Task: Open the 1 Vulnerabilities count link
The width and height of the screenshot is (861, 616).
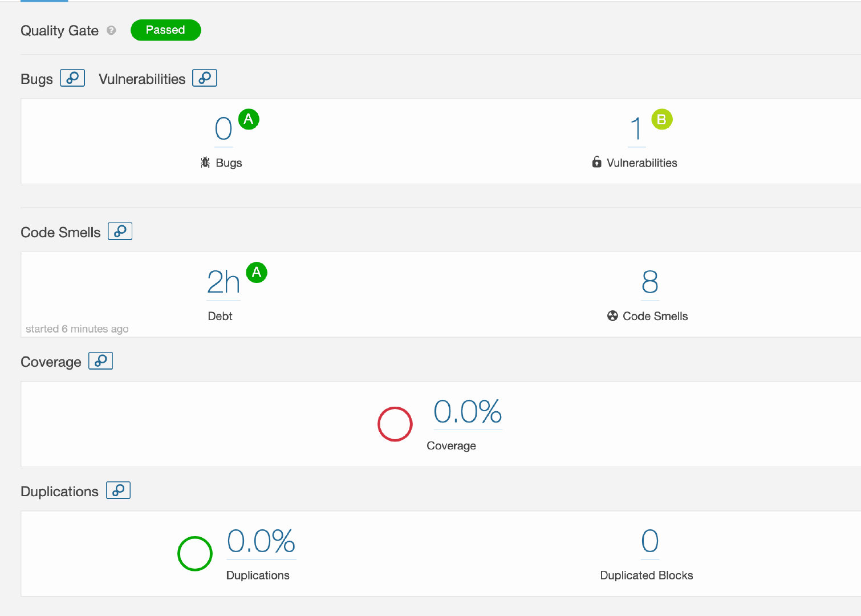Action: pyautogui.click(x=636, y=129)
